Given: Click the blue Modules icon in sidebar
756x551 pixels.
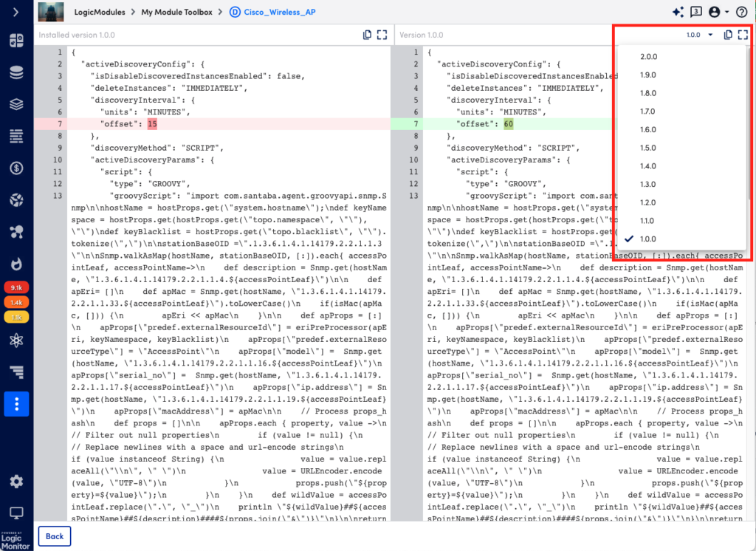Looking at the screenshot, I should [16, 403].
